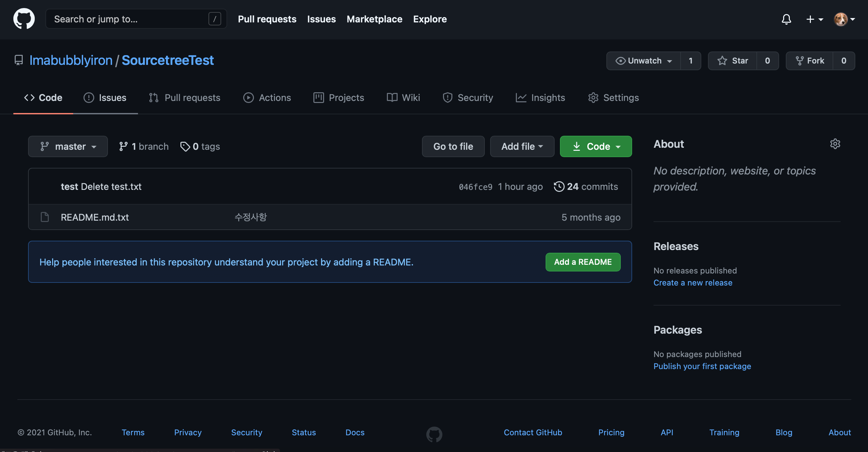The image size is (868, 452).
Task: Expand the master branch dropdown
Action: point(68,146)
